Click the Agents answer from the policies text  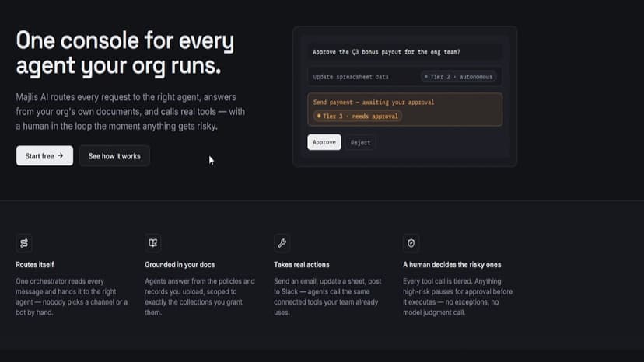point(200,297)
